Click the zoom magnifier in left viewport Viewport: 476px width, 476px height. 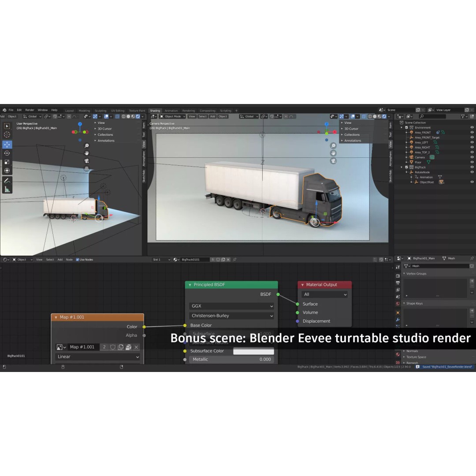coord(86,146)
